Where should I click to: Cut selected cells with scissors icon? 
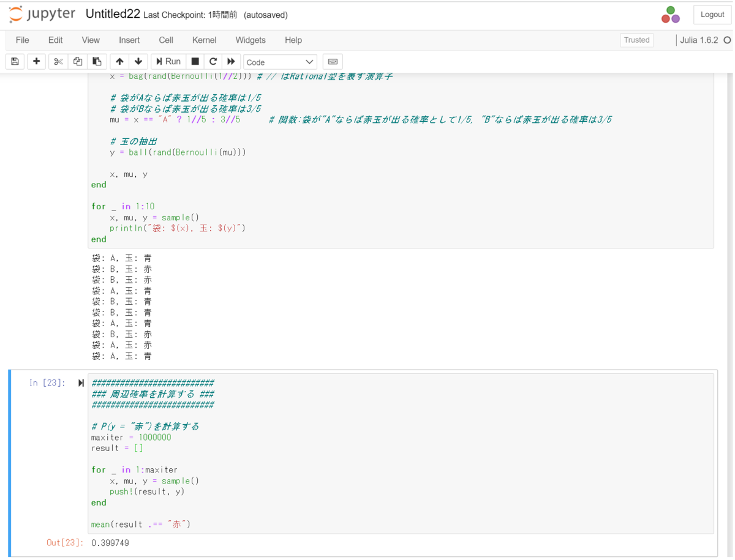[58, 62]
